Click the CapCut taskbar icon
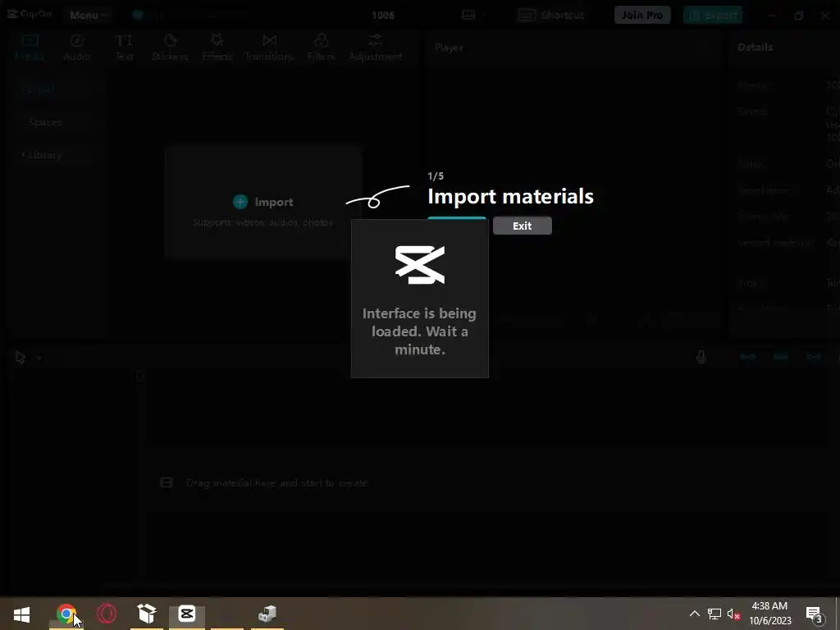 [187, 614]
